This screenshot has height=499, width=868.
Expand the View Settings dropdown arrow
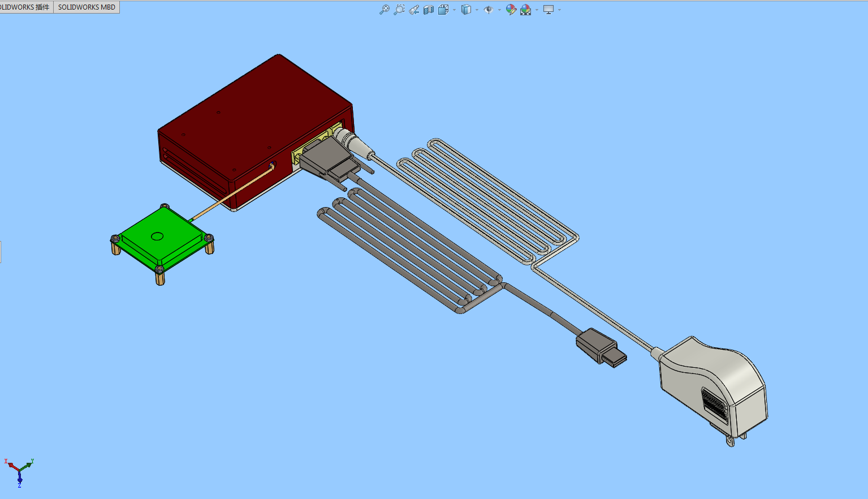click(x=559, y=10)
